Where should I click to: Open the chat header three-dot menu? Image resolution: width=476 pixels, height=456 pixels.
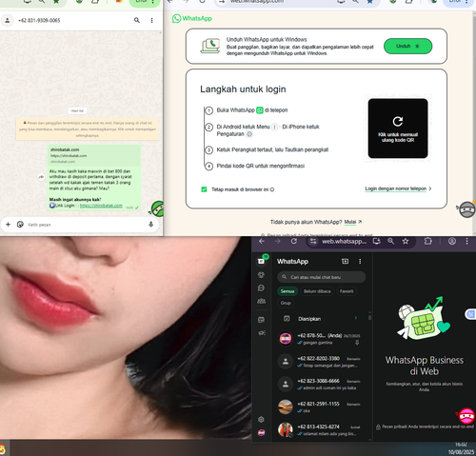click(x=151, y=20)
